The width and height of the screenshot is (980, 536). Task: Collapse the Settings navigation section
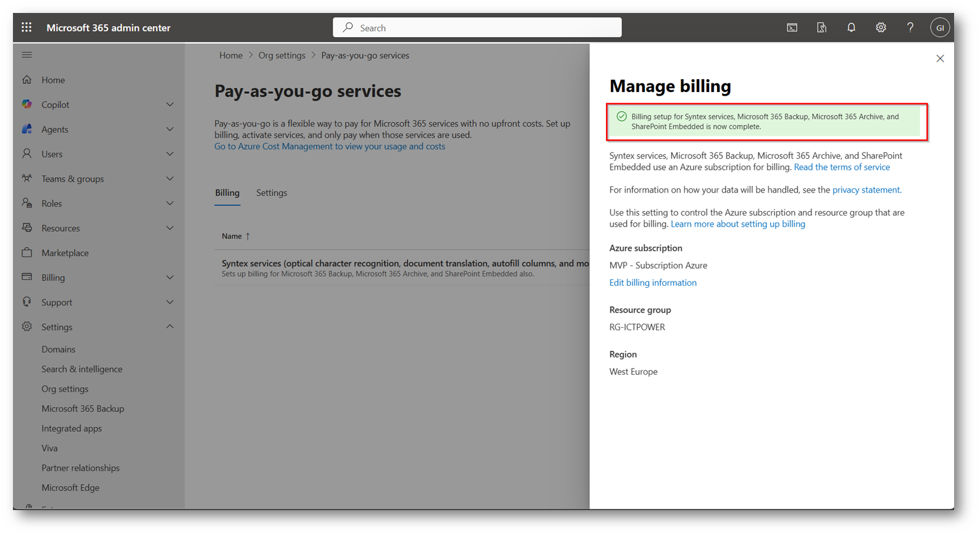(170, 327)
